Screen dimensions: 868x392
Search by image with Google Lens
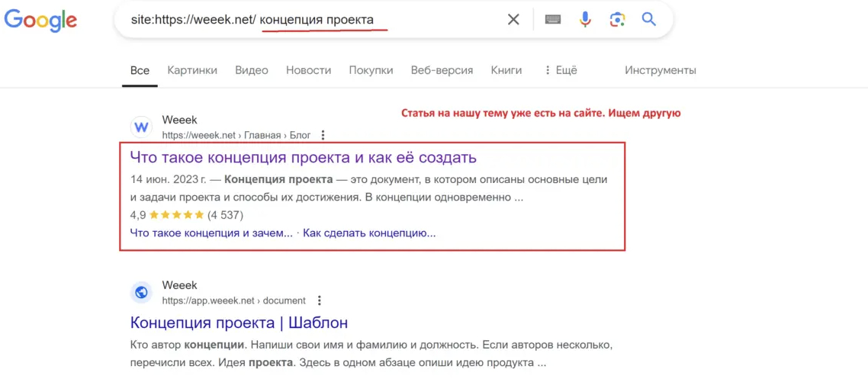tap(617, 20)
